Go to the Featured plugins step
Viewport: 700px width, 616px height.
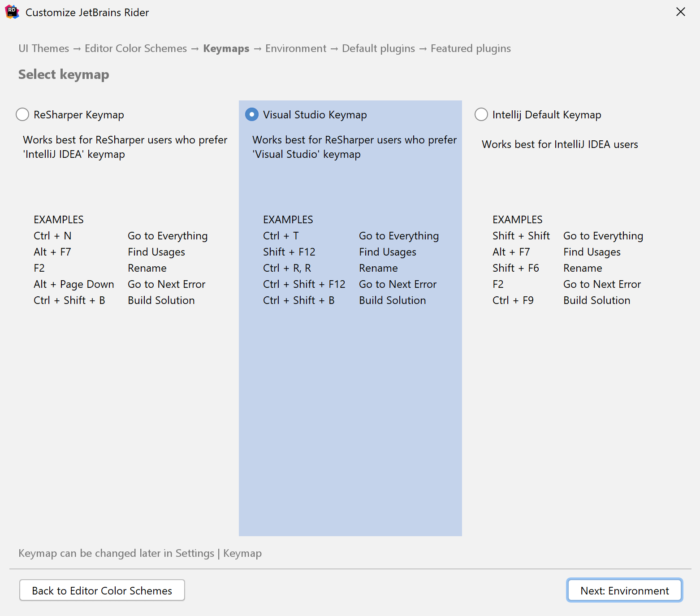click(470, 48)
